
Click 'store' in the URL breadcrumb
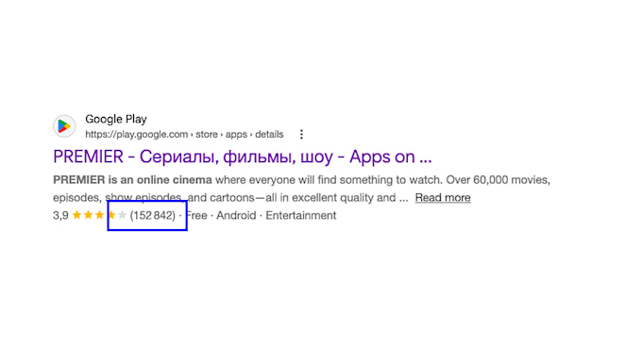tap(207, 134)
